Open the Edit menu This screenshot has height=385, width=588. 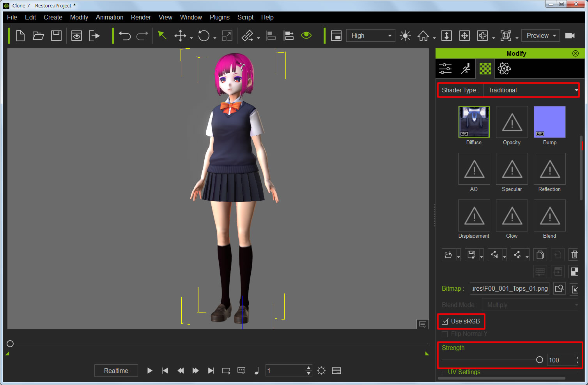[30, 17]
